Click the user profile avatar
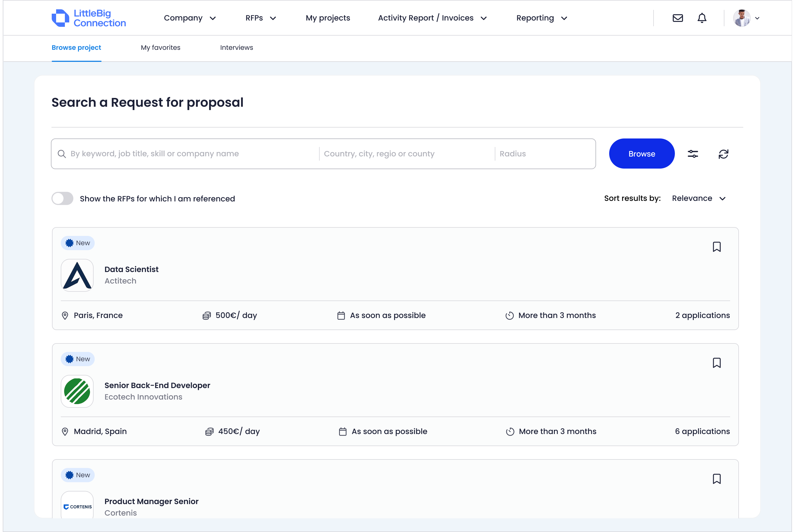This screenshot has height=532, width=795. (x=741, y=18)
